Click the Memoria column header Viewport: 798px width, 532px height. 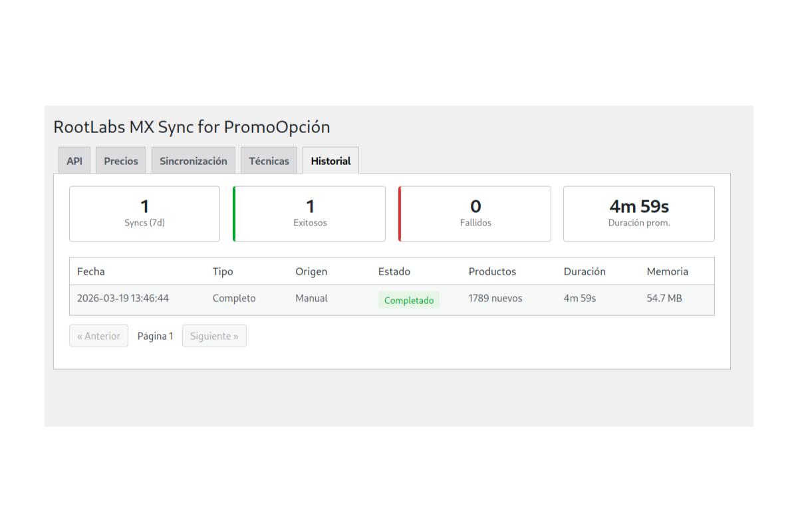click(667, 271)
